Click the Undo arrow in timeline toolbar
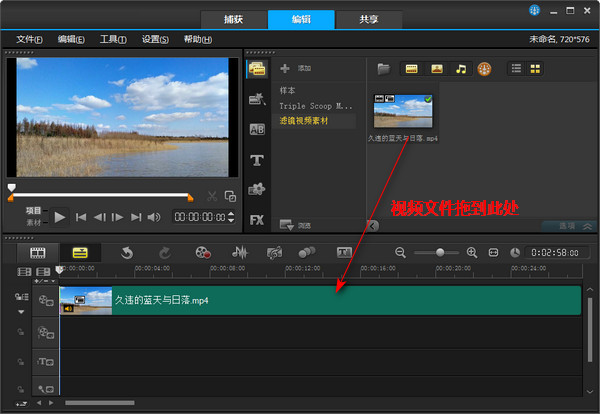Viewport: 600px width, 414px height. coord(127,253)
